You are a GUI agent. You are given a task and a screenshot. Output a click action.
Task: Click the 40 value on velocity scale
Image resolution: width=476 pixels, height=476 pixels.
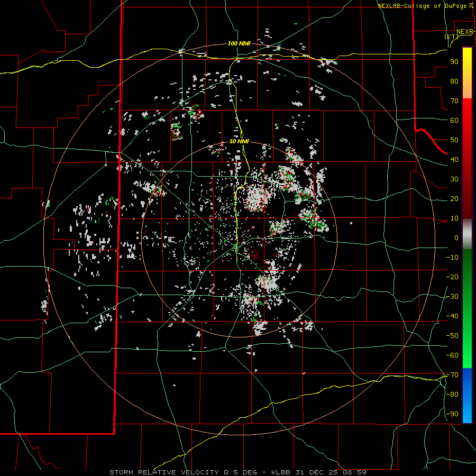tap(454, 160)
